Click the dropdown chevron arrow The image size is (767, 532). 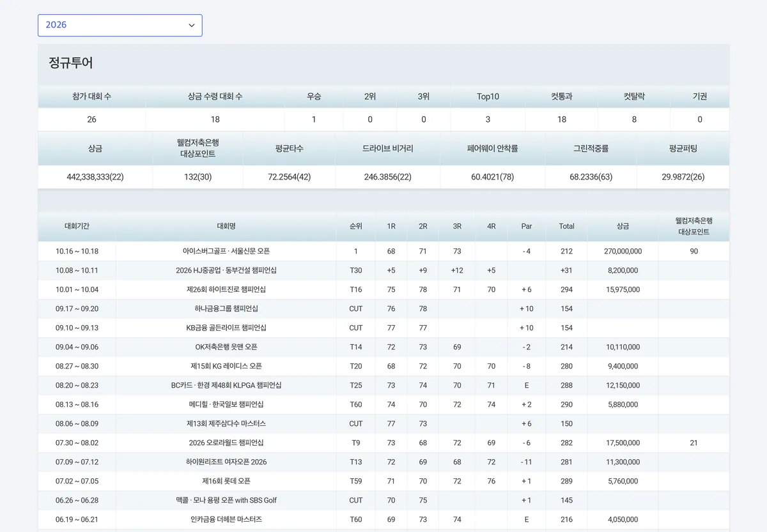click(x=192, y=25)
